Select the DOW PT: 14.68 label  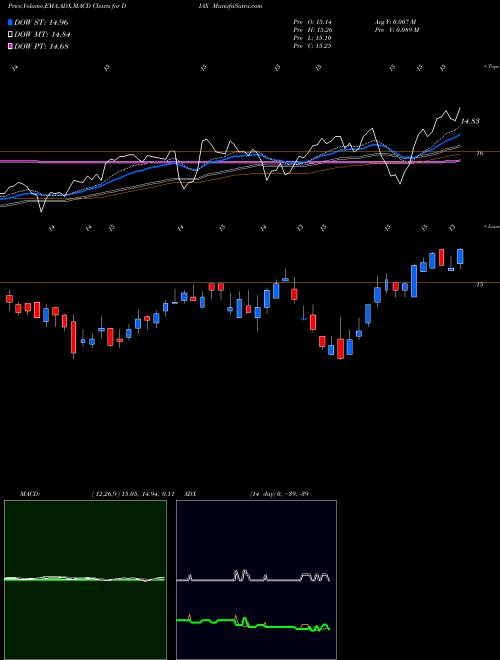[x=41, y=46]
